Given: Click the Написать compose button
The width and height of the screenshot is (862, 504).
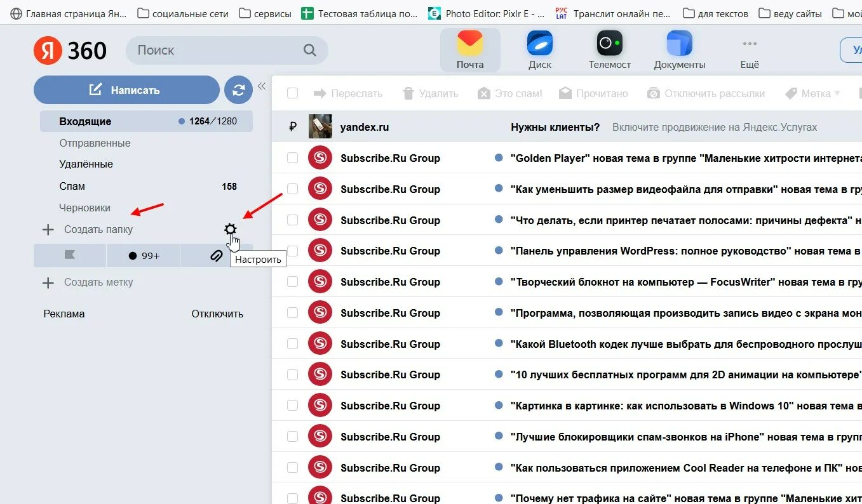Looking at the screenshot, I should coord(126,90).
